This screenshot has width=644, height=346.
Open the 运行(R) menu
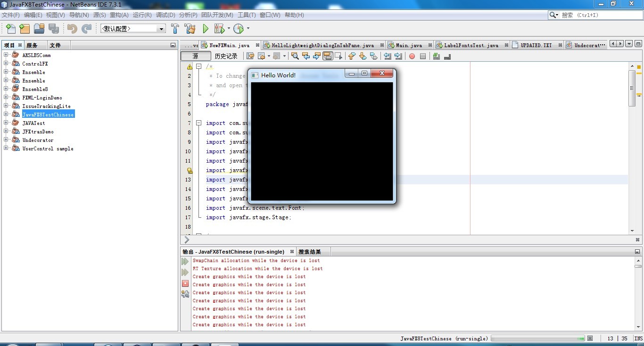tap(142, 15)
